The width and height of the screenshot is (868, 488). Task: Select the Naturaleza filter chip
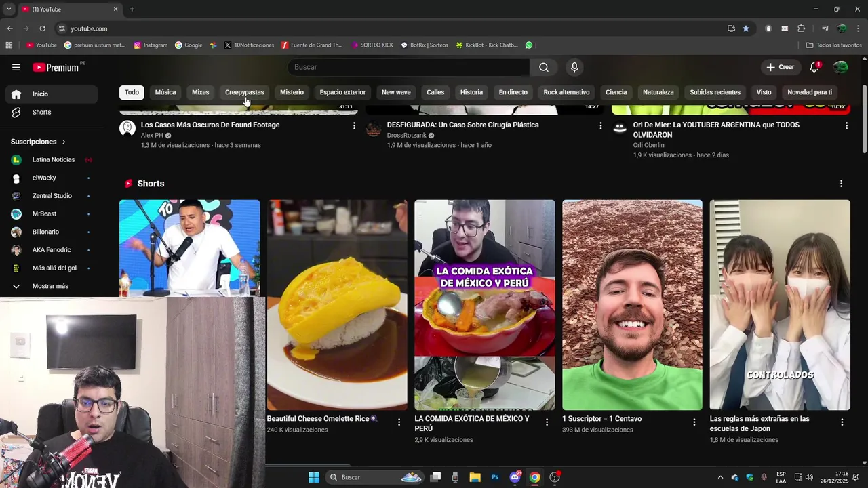658,92
